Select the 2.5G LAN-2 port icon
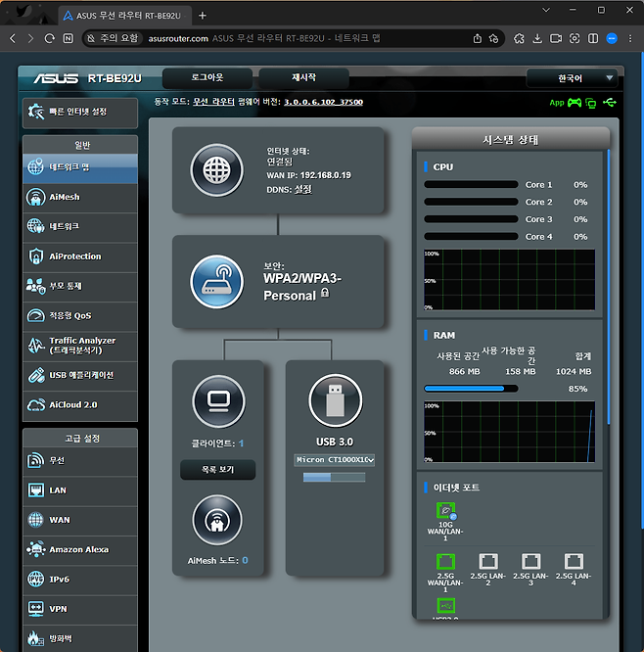The image size is (644, 652). [487, 562]
